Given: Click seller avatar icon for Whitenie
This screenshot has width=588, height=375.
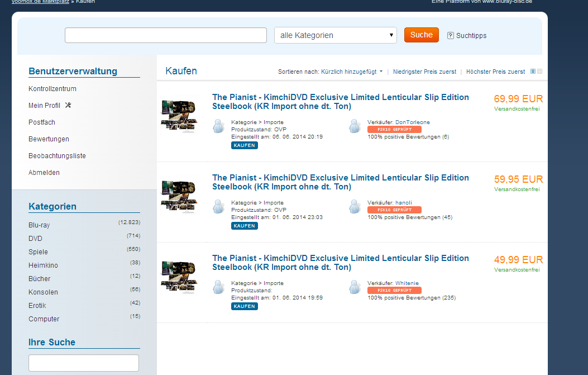Looking at the screenshot, I should coord(355,287).
